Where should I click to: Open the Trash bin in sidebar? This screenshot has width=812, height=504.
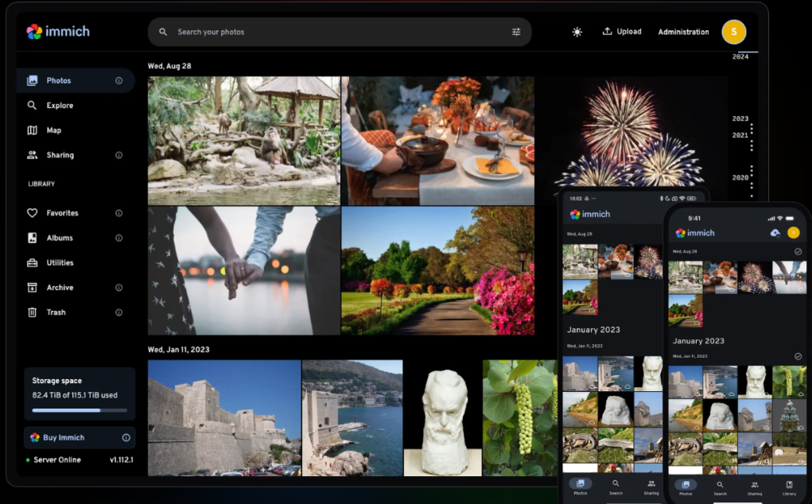(x=55, y=312)
